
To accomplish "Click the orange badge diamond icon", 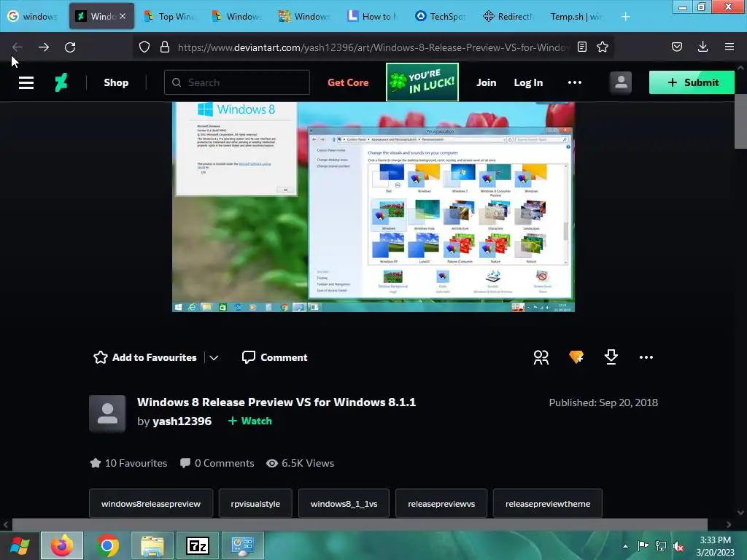I will click(576, 357).
